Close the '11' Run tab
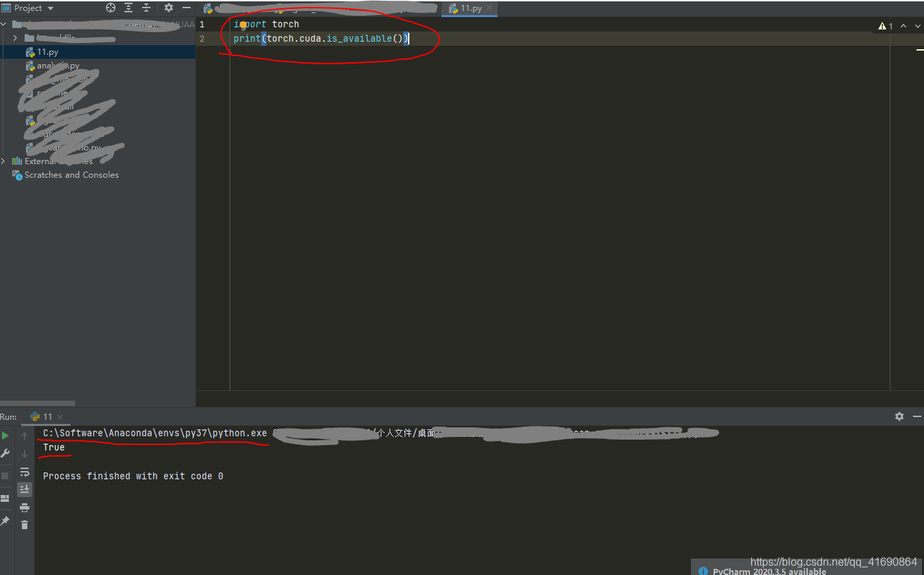This screenshot has height=575, width=924. 59,417
